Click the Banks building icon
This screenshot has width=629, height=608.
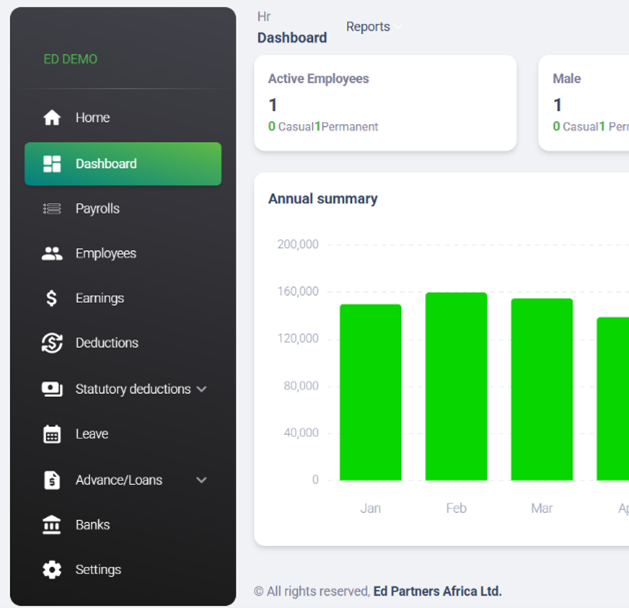(x=52, y=525)
